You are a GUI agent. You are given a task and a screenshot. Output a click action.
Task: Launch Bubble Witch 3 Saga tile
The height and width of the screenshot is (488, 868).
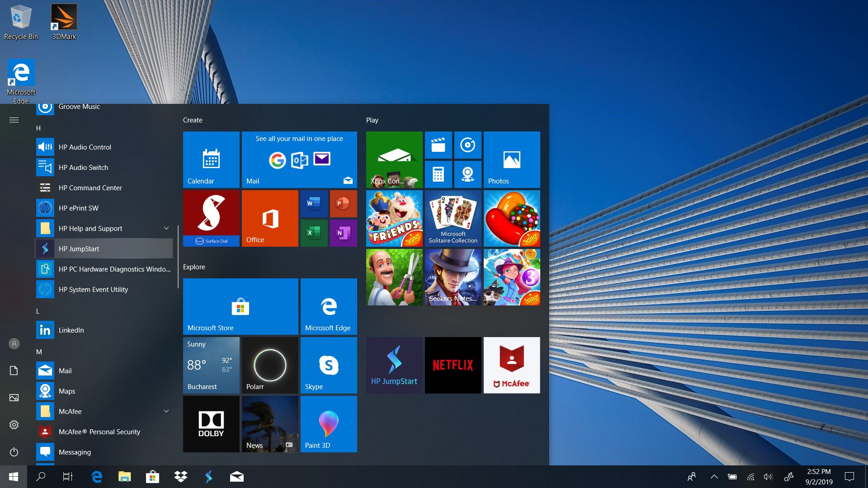tap(512, 277)
